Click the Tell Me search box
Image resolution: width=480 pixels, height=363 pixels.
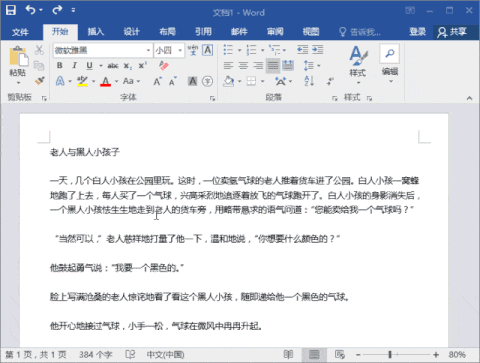360,32
